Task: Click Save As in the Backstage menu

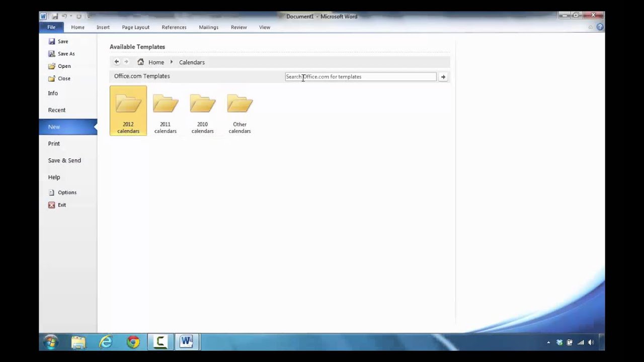Action: (61, 54)
